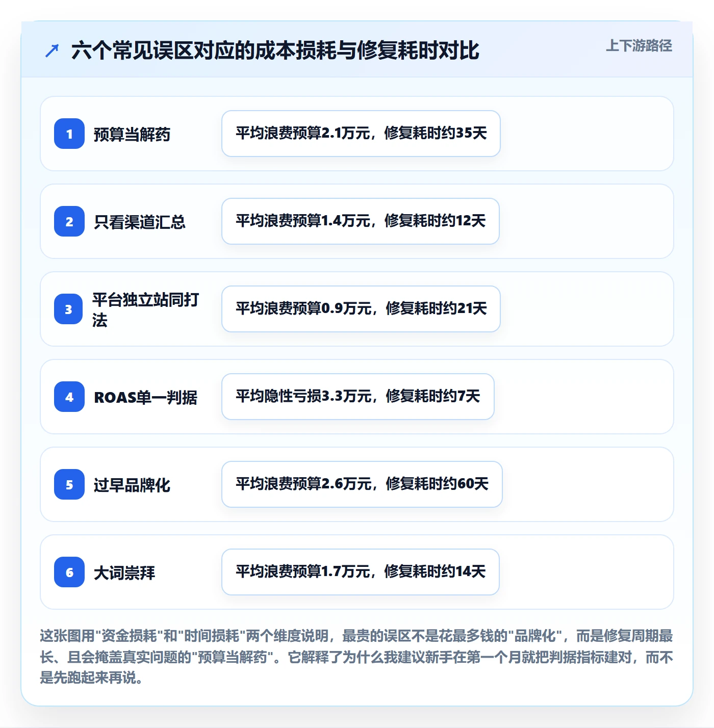Click the number 4 badge for ROAS单一判据
This screenshot has width=714, height=728.
[69, 397]
